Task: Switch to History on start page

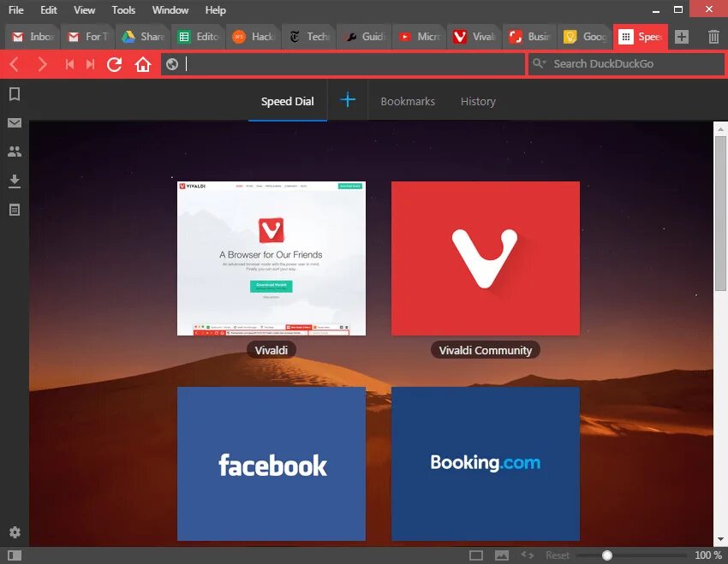Action: click(478, 101)
